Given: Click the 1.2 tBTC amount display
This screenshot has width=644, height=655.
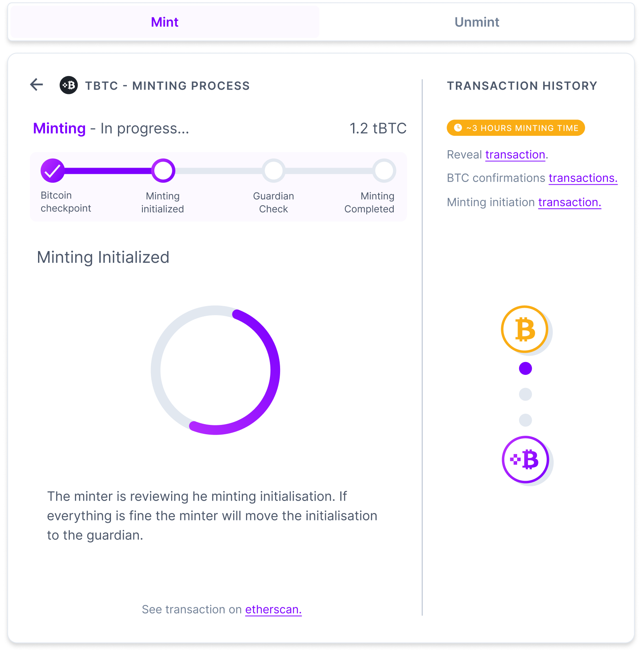Looking at the screenshot, I should coord(378,128).
